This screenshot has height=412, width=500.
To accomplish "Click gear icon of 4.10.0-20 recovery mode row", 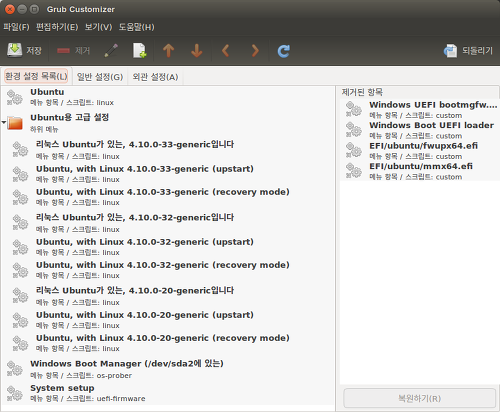I will coord(20,343).
